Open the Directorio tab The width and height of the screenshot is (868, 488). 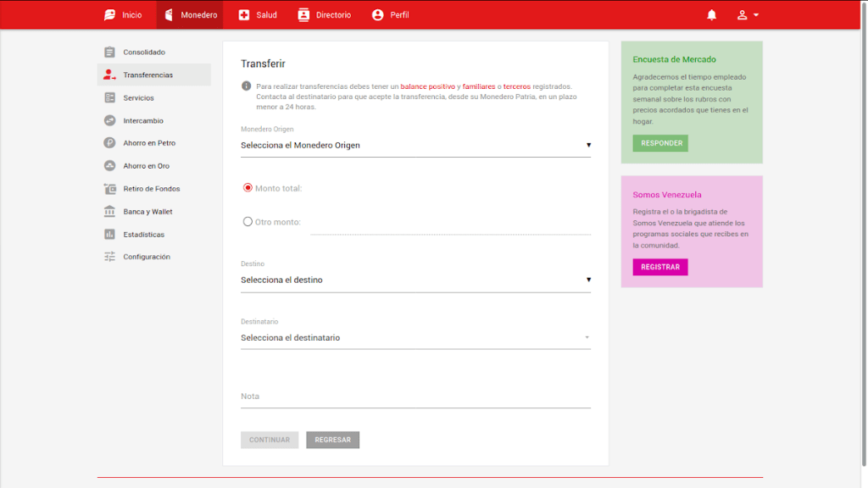pyautogui.click(x=325, y=15)
